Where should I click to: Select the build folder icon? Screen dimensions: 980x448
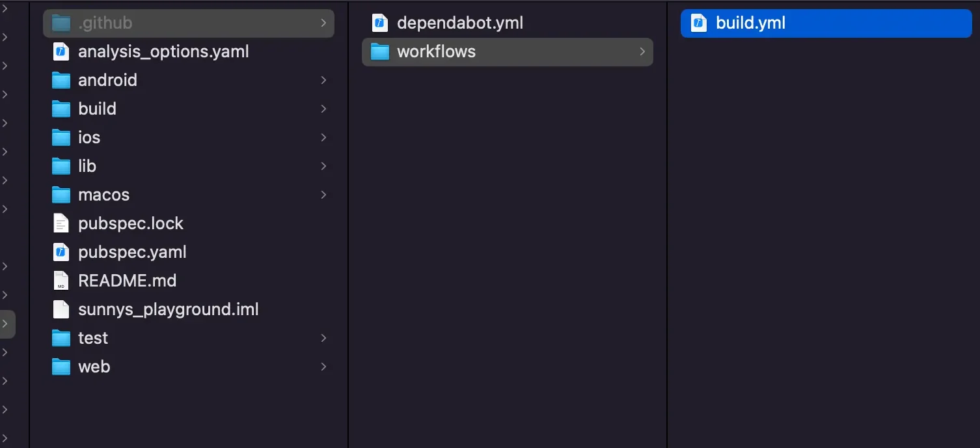61,109
